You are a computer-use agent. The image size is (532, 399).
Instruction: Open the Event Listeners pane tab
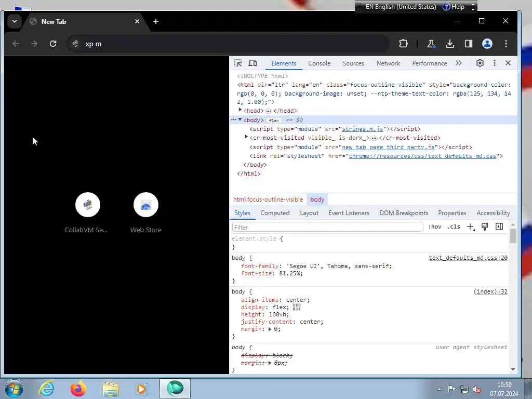349,212
